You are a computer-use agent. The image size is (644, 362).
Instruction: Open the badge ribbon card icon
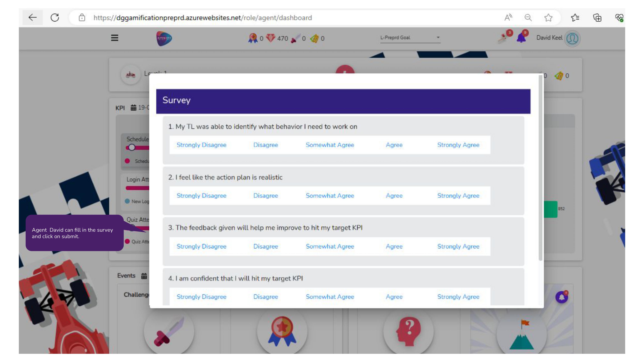[x=282, y=331]
